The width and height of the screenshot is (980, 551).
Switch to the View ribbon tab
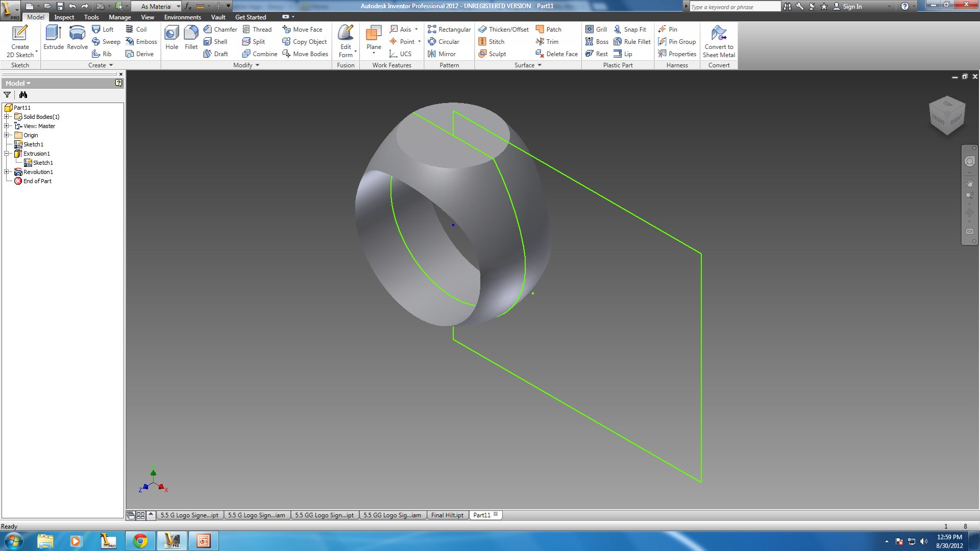click(148, 17)
